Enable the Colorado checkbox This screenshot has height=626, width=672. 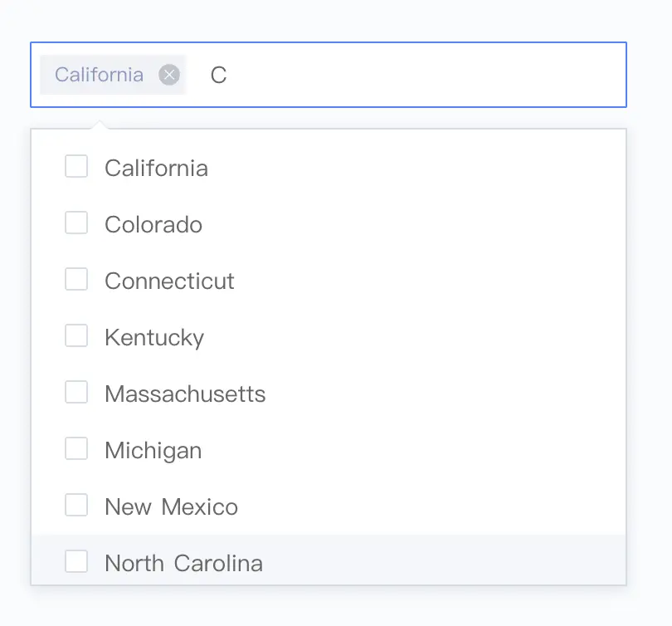76,223
